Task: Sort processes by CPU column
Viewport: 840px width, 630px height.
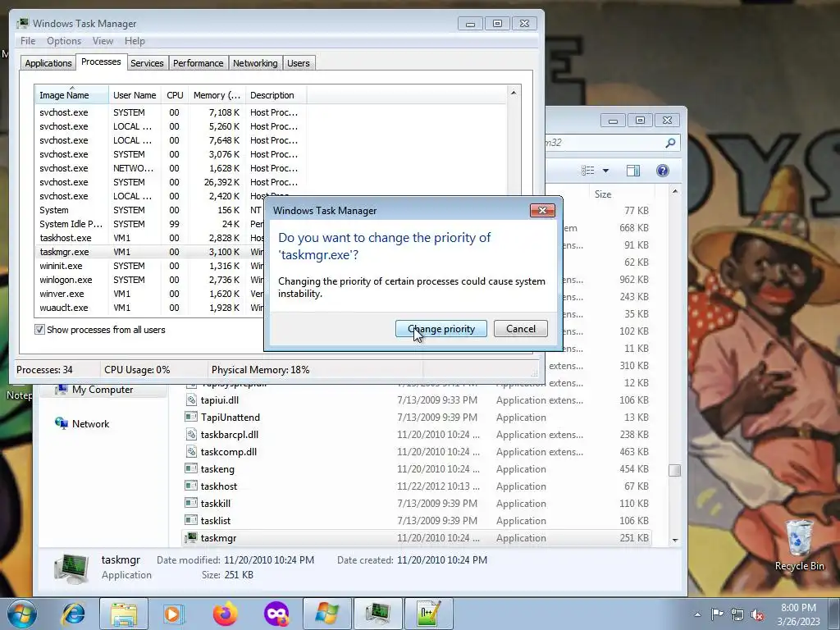Action: [175, 95]
